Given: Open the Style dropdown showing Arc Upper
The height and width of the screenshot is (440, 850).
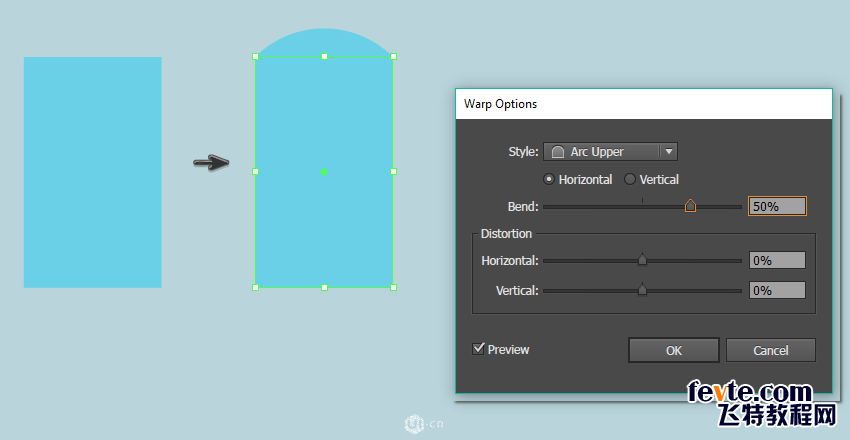Looking at the screenshot, I should (x=610, y=152).
